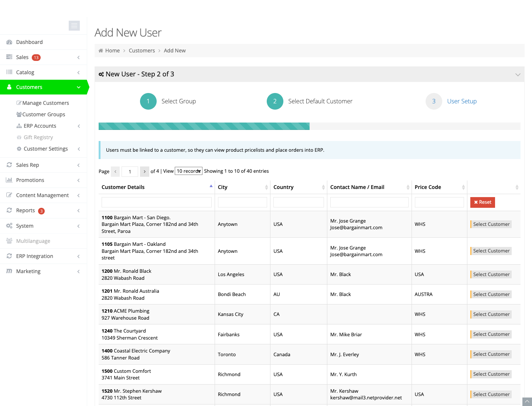The image size is (532, 406).
Task: Open the Dashboard menu item
Action: coord(43,42)
